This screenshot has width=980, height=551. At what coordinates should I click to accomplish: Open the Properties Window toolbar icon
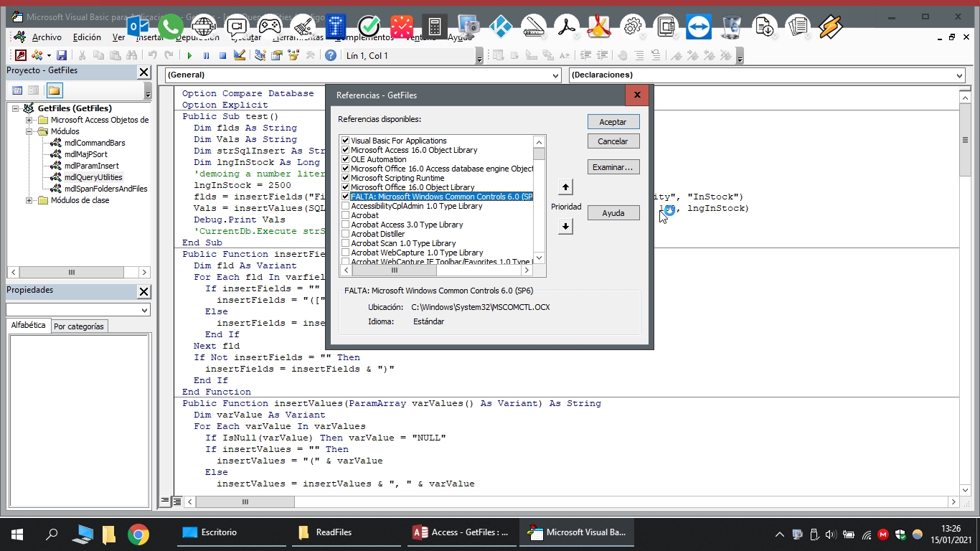coord(276,55)
